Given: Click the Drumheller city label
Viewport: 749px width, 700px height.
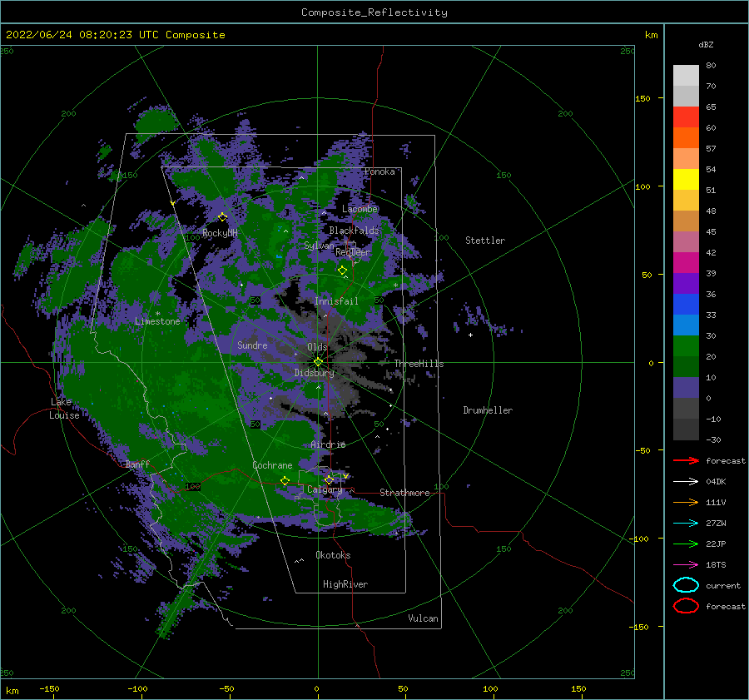Looking at the screenshot, I should coord(488,410).
